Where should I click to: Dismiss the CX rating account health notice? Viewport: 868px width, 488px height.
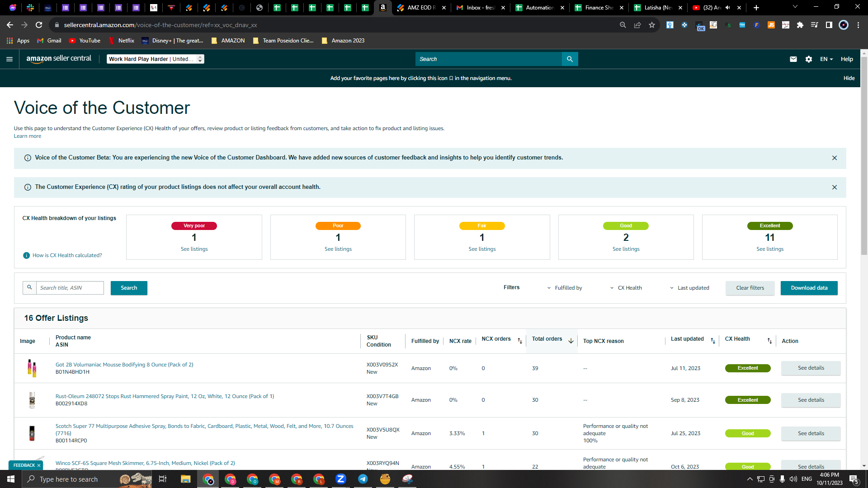835,188
